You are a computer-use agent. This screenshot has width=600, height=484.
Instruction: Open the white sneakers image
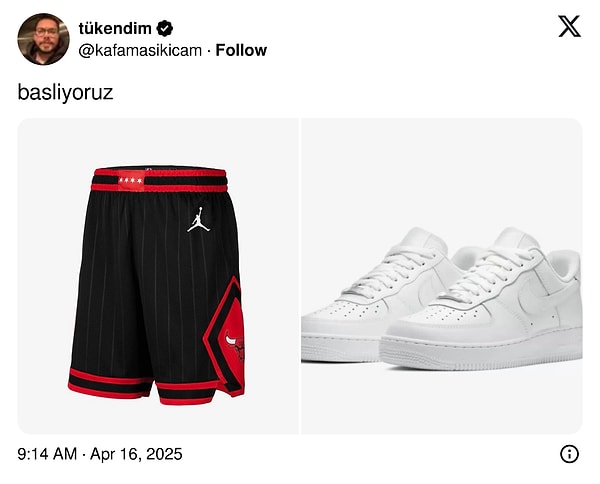(442, 276)
